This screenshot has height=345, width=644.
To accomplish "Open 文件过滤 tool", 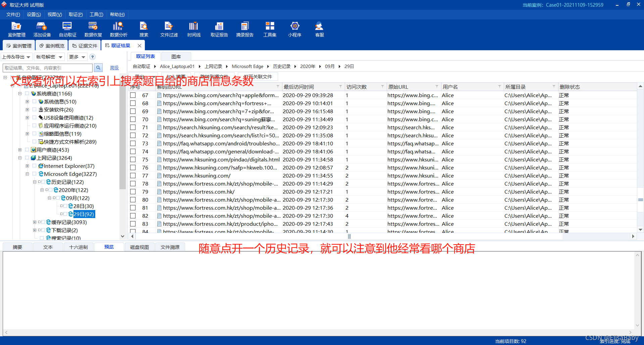I will point(169,29).
